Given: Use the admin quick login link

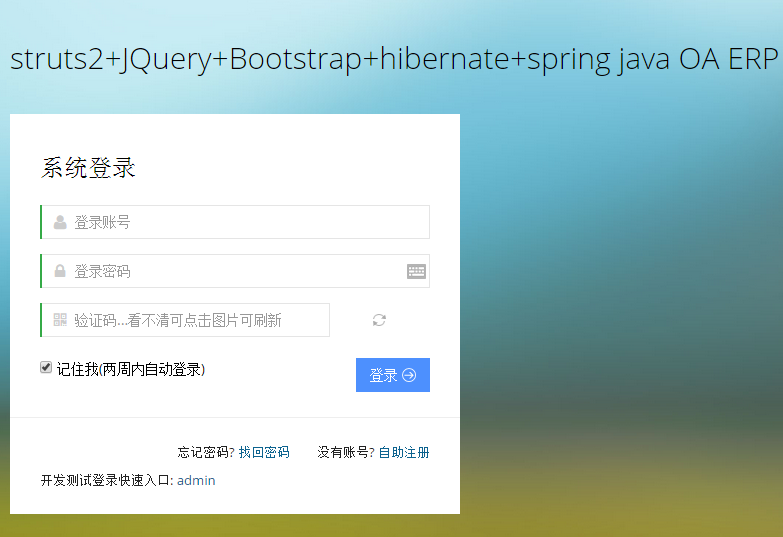Looking at the screenshot, I should pos(196,481).
